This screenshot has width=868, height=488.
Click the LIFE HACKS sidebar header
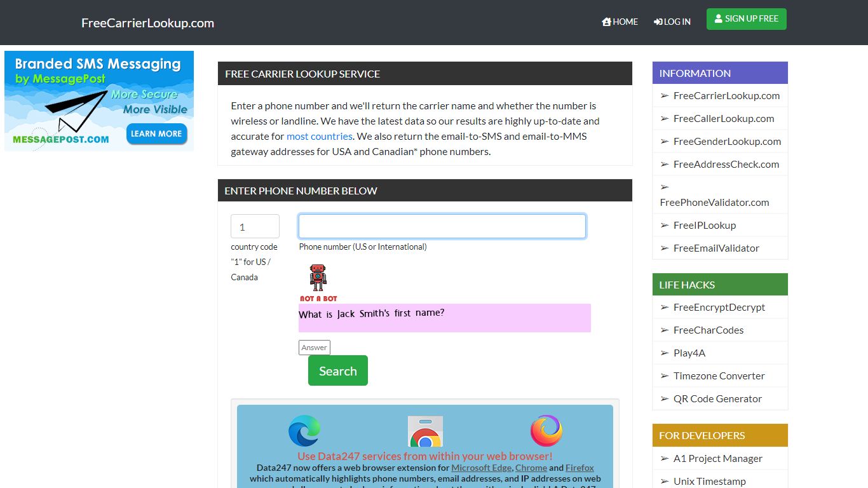coord(720,285)
